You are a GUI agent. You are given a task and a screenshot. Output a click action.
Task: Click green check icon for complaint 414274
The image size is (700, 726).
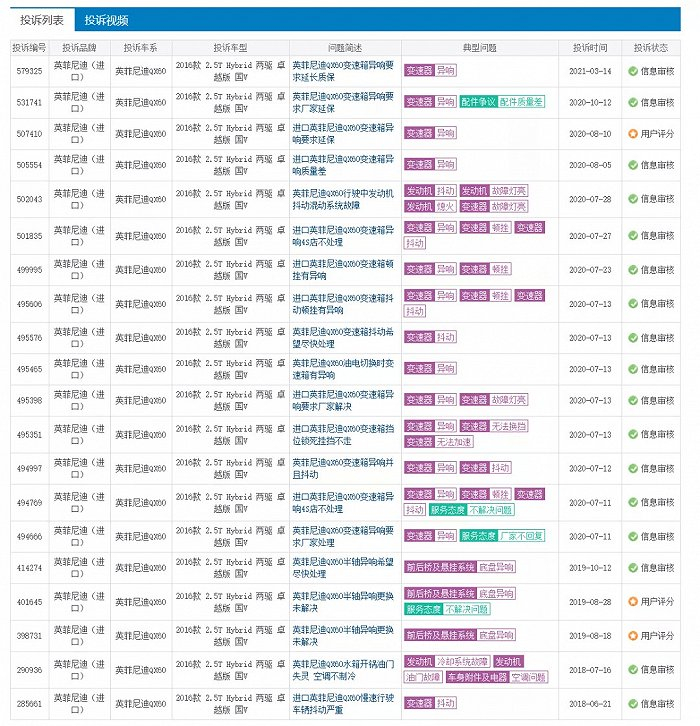click(633, 567)
